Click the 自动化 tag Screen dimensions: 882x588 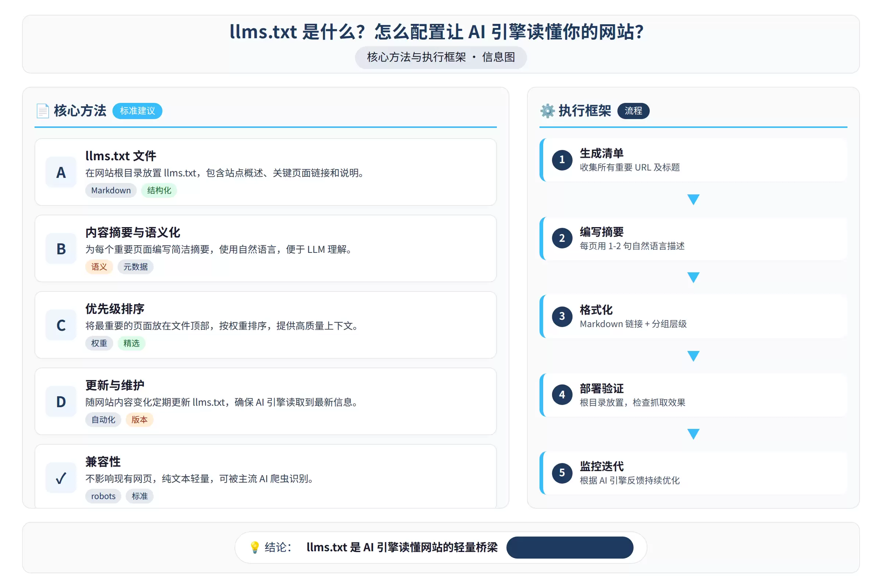click(x=103, y=420)
